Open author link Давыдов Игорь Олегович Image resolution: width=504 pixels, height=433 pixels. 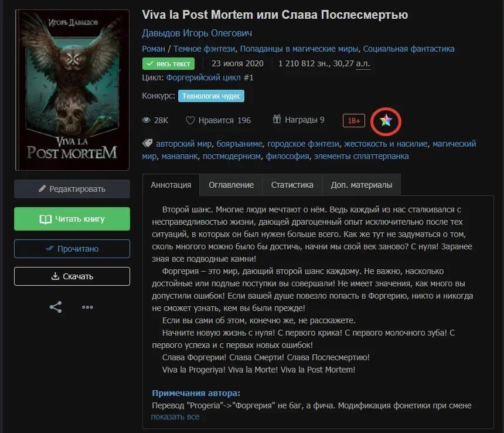197,33
